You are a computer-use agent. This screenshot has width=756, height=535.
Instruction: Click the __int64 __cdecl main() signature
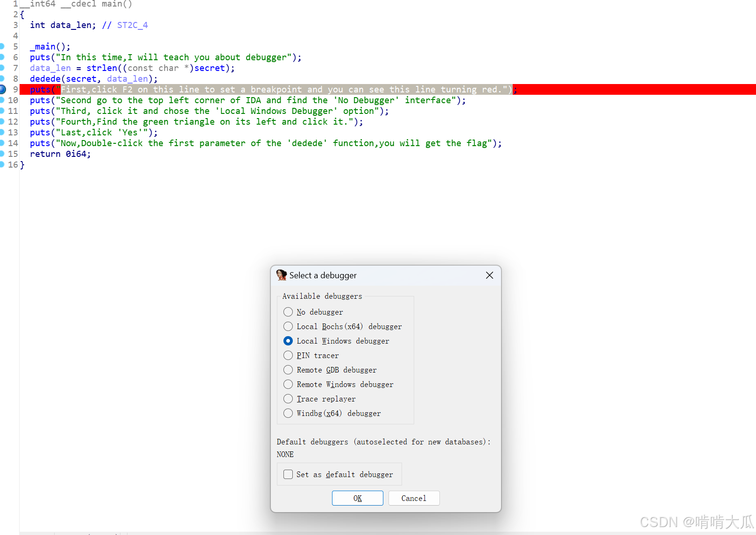76,4
